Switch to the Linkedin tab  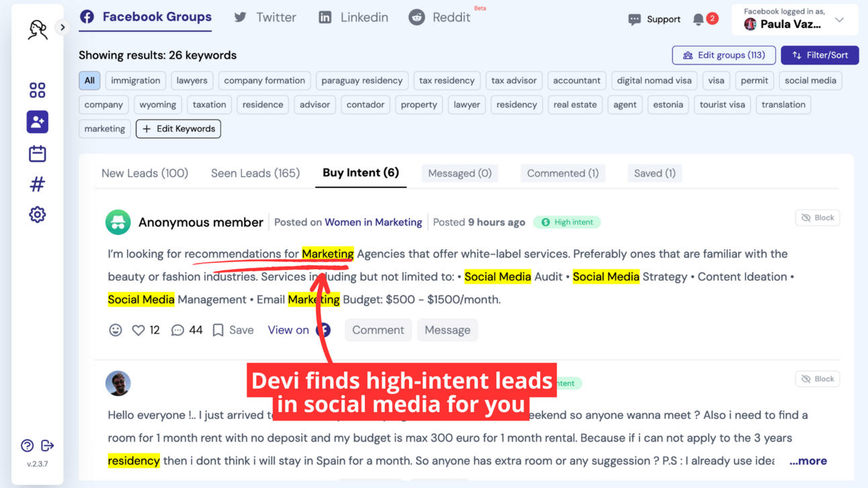[x=353, y=18]
